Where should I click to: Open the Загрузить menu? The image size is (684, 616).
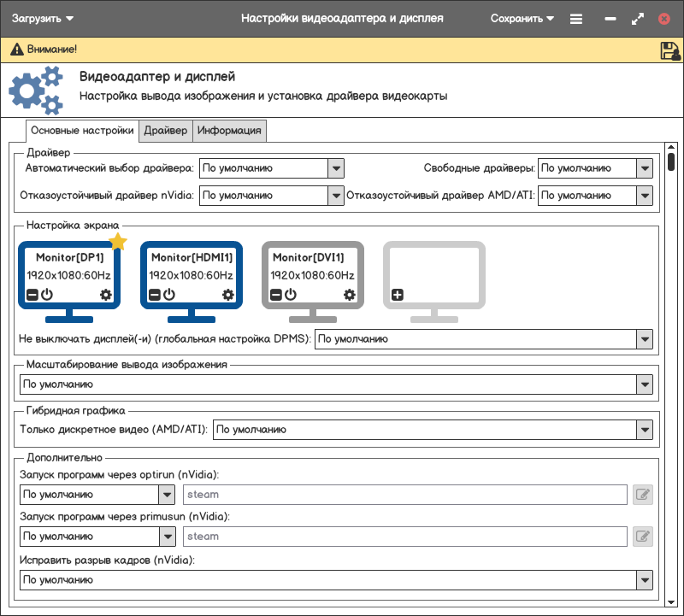click(43, 18)
